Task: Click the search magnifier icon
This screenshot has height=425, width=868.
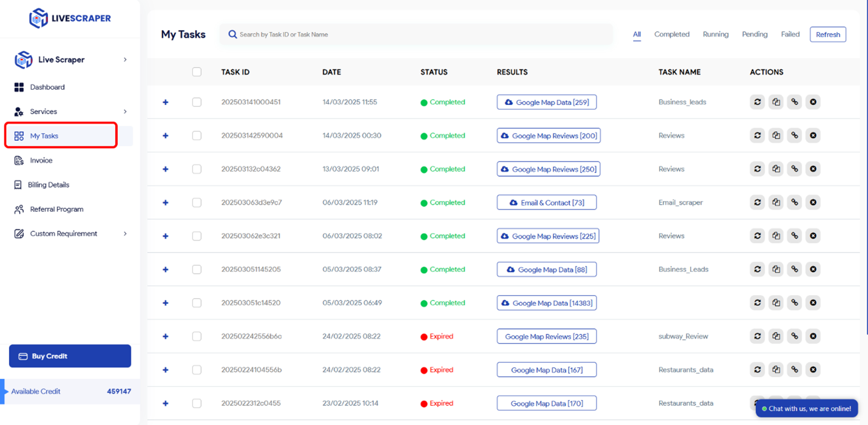Action: click(232, 35)
